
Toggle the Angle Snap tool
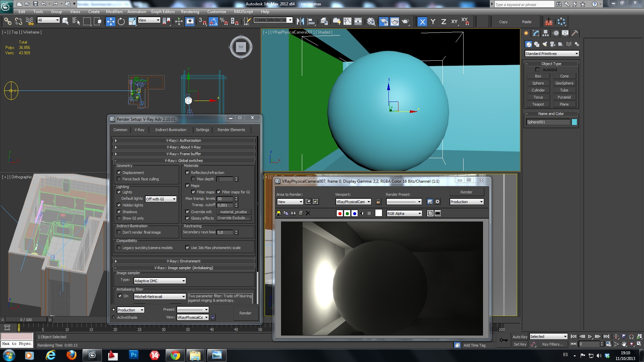tap(213, 22)
